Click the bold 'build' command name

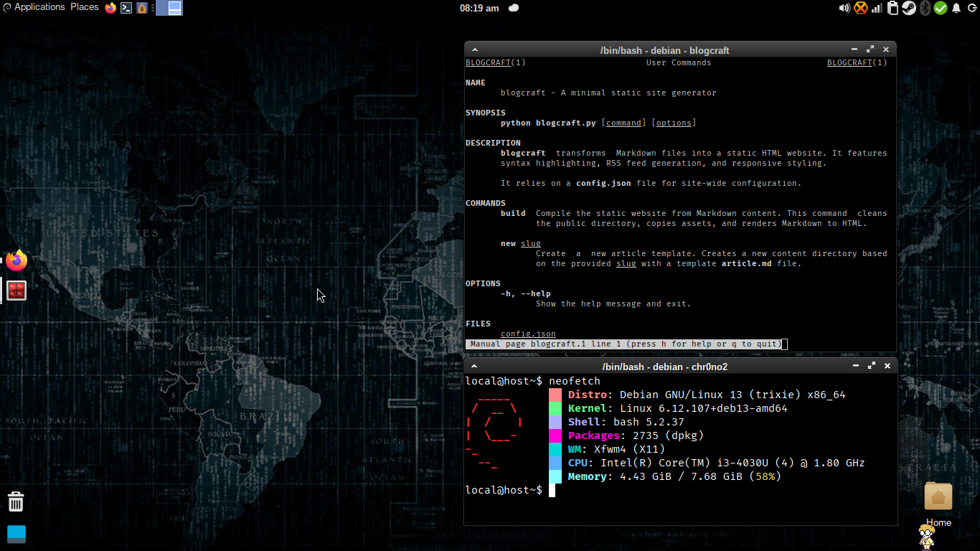coord(513,213)
